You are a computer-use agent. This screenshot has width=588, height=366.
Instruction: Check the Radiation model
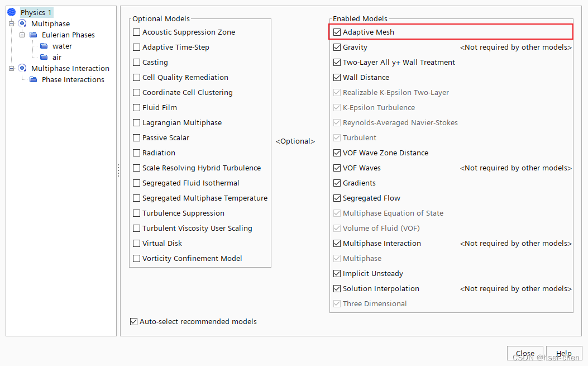coord(136,153)
